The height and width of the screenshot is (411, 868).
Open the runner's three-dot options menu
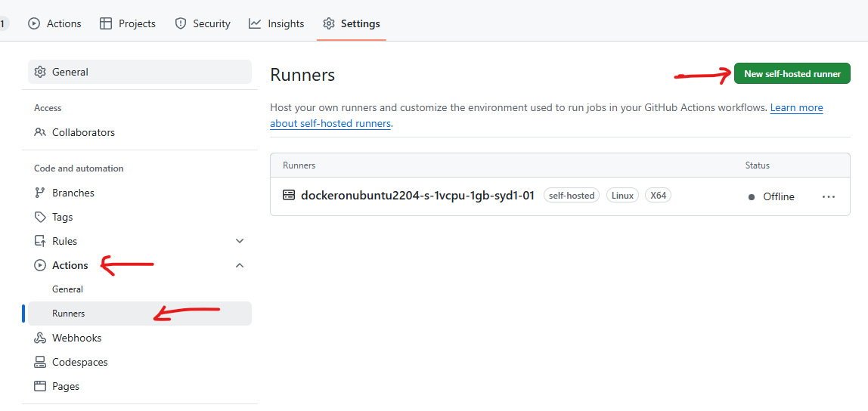click(829, 196)
